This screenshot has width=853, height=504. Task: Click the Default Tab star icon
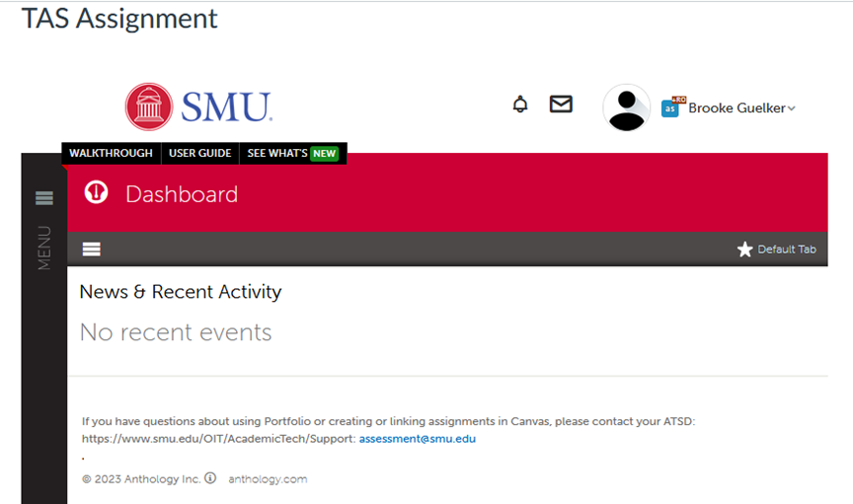pyautogui.click(x=745, y=250)
